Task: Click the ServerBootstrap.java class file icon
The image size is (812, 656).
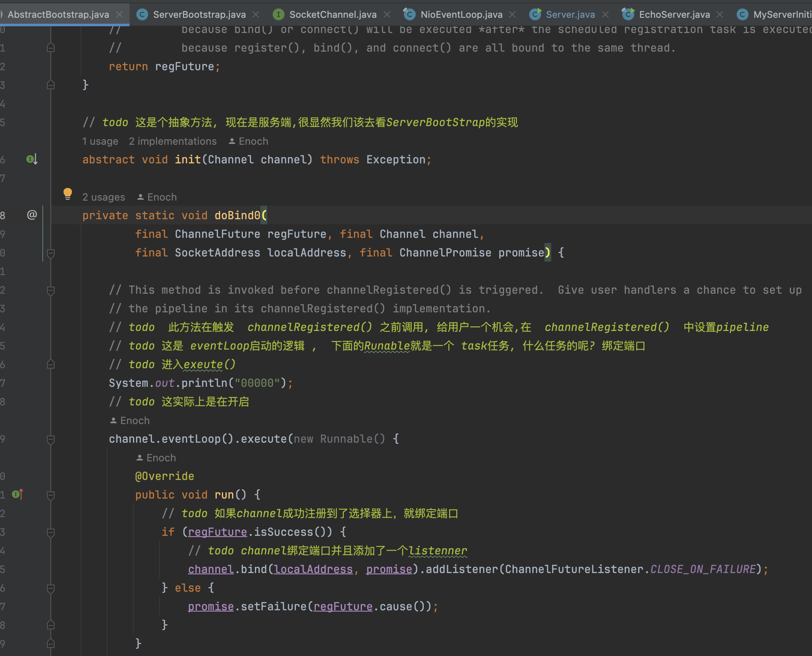Action: [x=142, y=14]
